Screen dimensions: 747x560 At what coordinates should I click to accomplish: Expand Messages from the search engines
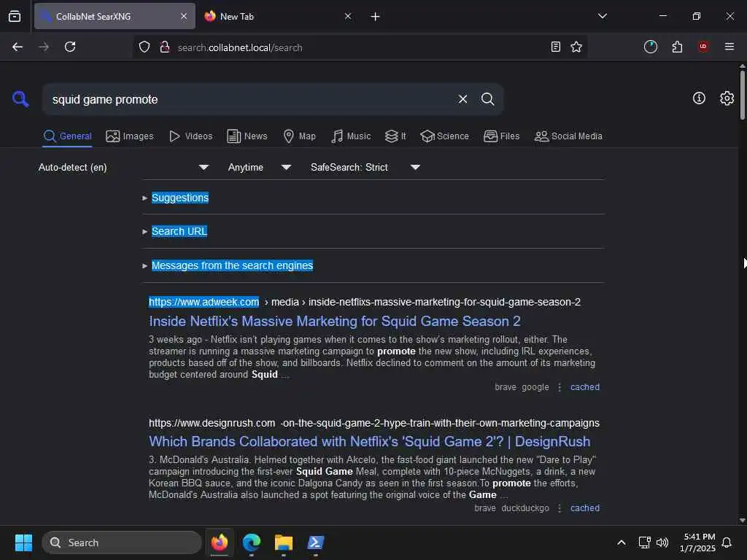(232, 265)
